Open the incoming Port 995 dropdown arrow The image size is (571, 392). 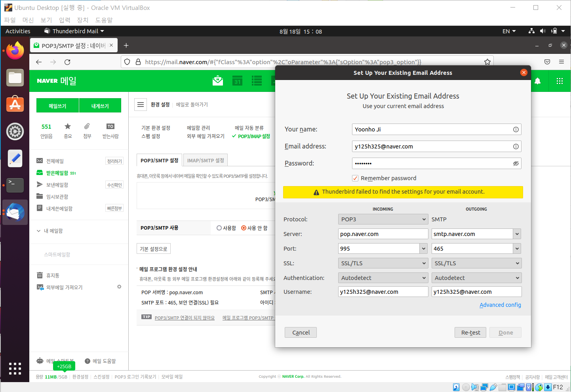(x=424, y=249)
